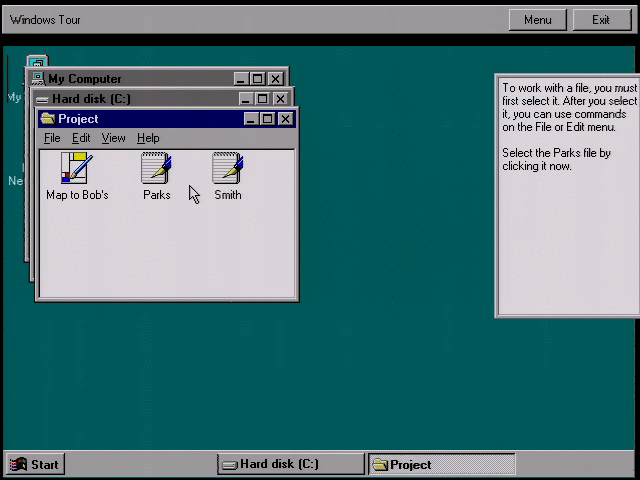Click the My Computer title bar icon
640x480 pixels.
[38, 78]
